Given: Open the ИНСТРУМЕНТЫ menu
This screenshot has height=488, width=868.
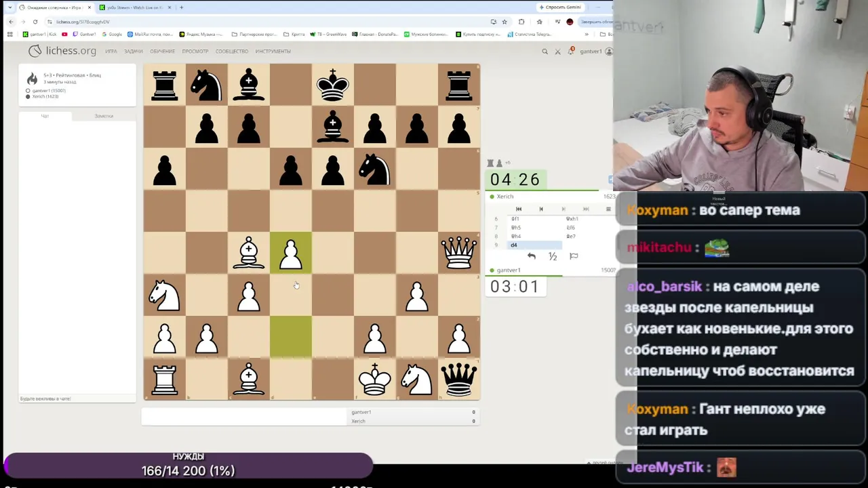Looking at the screenshot, I should [273, 52].
